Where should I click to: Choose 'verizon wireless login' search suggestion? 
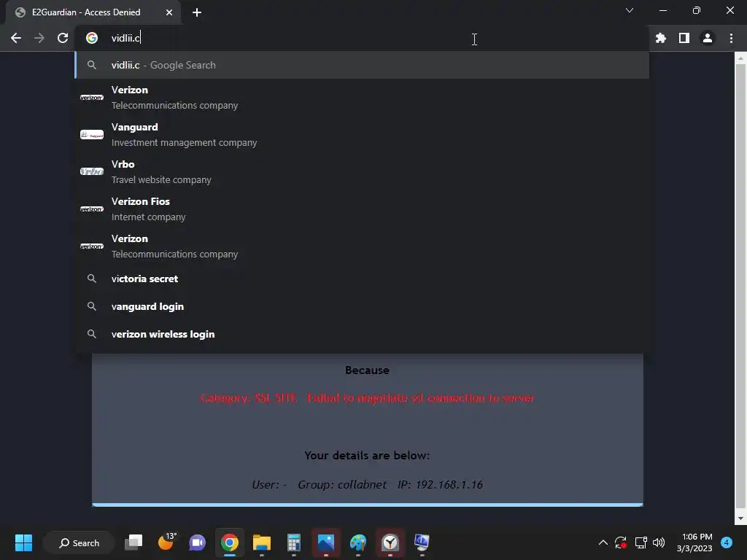click(362, 334)
